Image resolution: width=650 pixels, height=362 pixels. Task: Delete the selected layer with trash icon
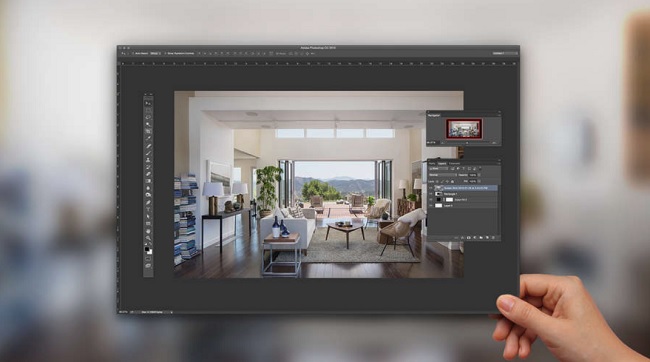pyautogui.click(x=493, y=238)
